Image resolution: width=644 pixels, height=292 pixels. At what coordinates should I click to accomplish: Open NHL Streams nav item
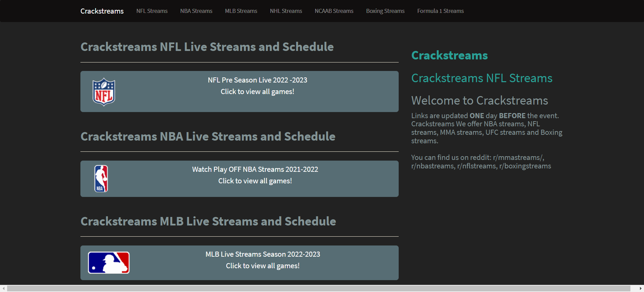click(x=286, y=11)
